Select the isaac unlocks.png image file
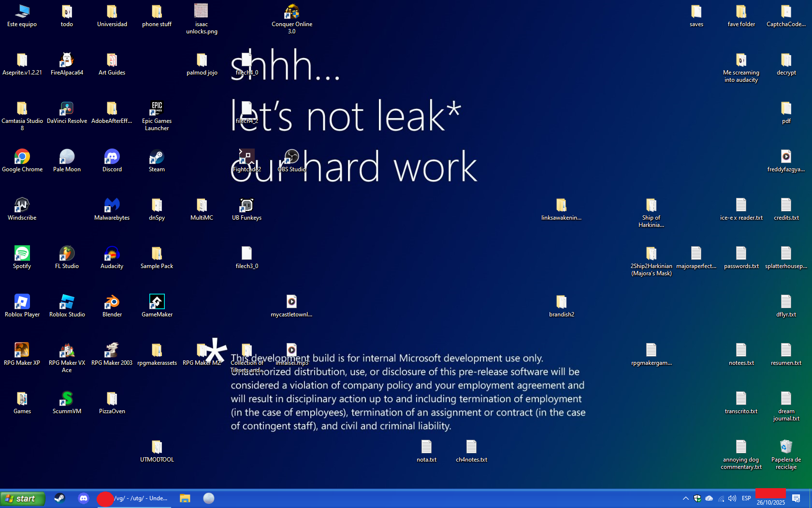 point(202,19)
